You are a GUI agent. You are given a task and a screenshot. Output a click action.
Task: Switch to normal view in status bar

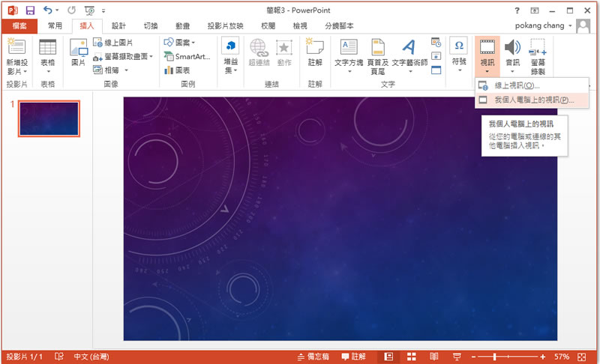coord(388,357)
